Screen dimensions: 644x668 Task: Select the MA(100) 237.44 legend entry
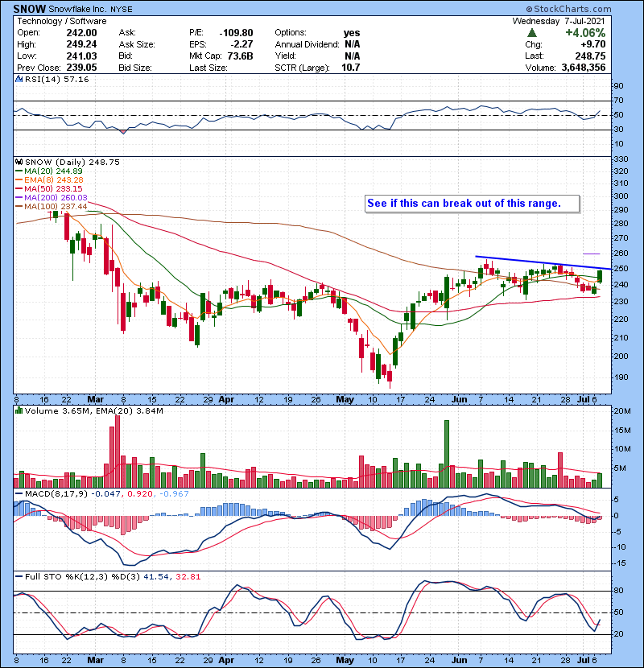point(52,206)
